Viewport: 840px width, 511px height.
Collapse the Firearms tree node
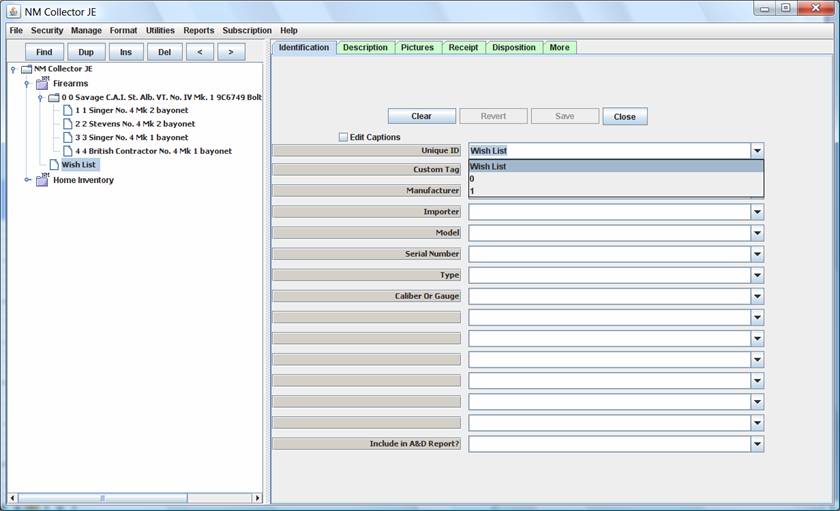tap(27, 84)
